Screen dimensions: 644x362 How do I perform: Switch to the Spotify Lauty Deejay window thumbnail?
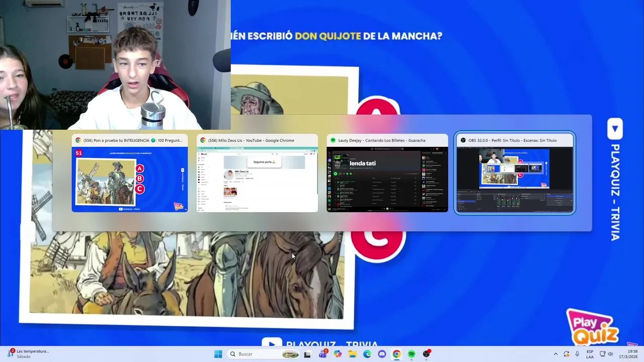(x=387, y=173)
